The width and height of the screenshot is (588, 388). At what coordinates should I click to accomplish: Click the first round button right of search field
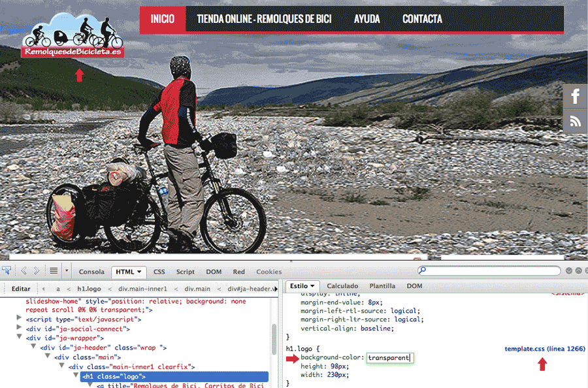569,270
